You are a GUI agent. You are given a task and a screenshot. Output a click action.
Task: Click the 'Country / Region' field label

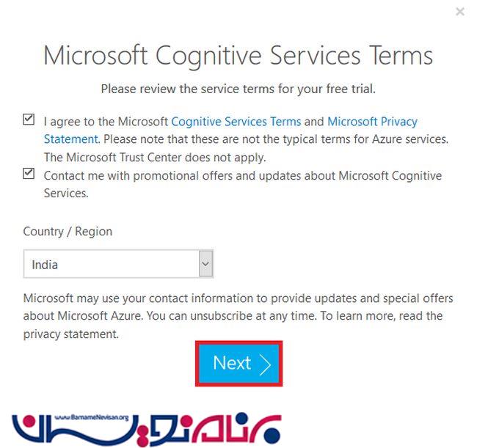pos(68,231)
